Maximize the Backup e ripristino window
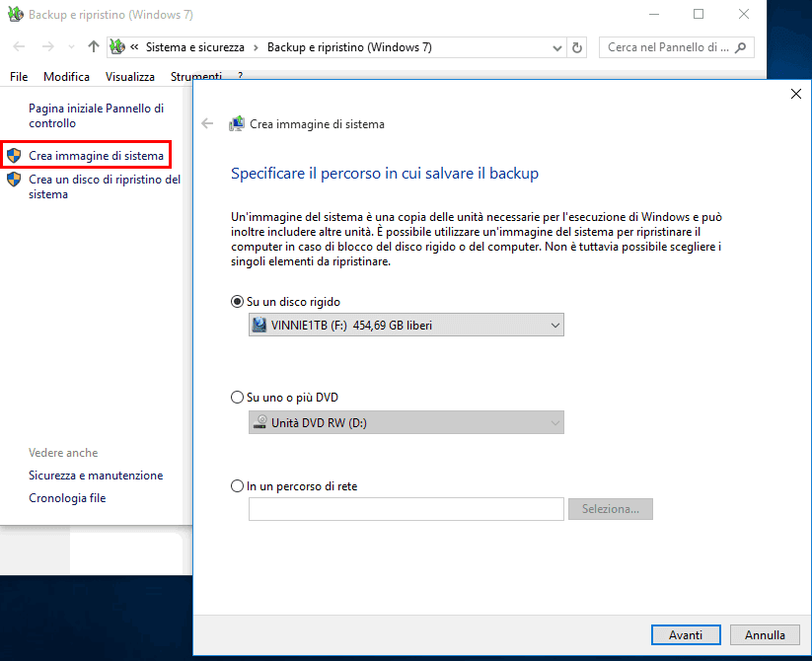This screenshot has width=812, height=661. point(699,15)
